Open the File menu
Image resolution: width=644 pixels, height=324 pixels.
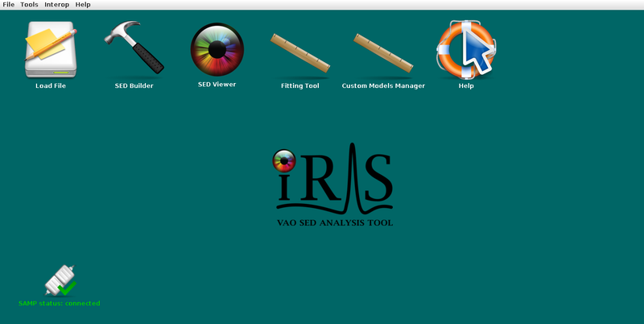pos(9,5)
